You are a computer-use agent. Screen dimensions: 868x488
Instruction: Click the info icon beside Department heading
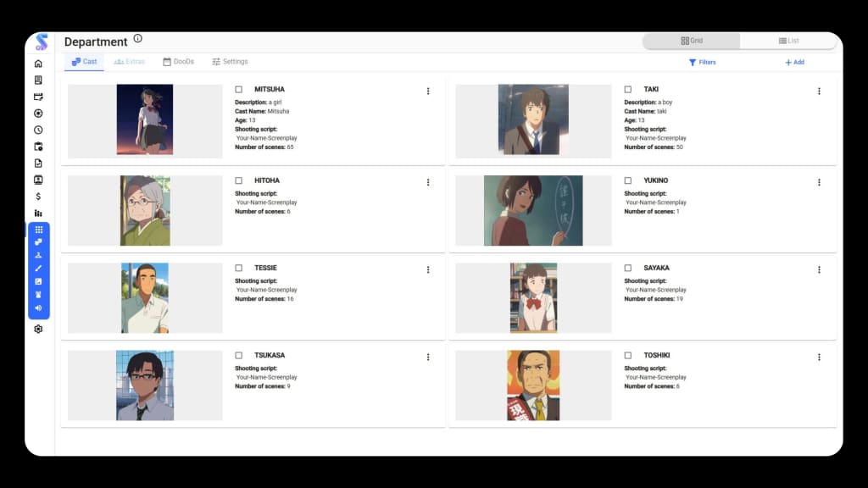(x=137, y=37)
